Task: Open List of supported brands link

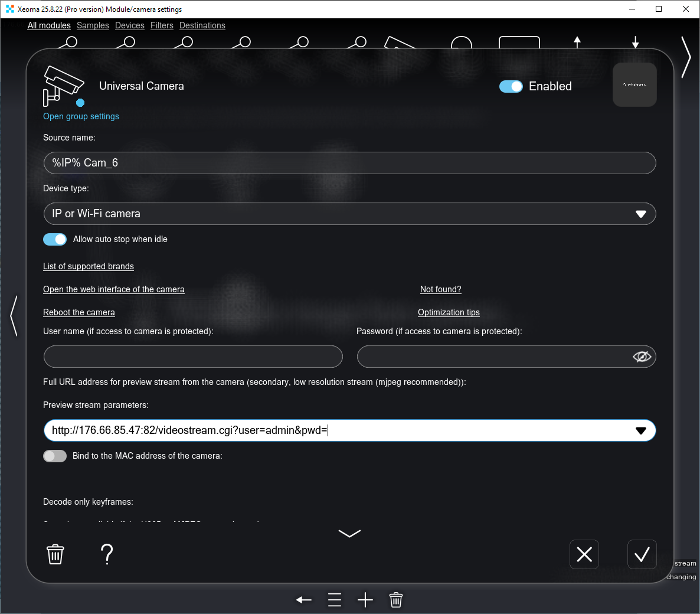Action: [x=89, y=266]
